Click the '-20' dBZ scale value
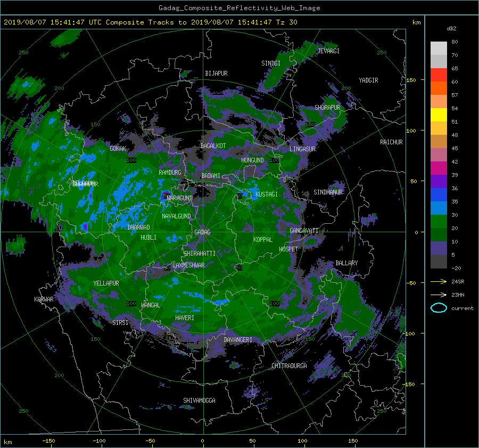Screen dimensions: 479x448 click(x=456, y=268)
